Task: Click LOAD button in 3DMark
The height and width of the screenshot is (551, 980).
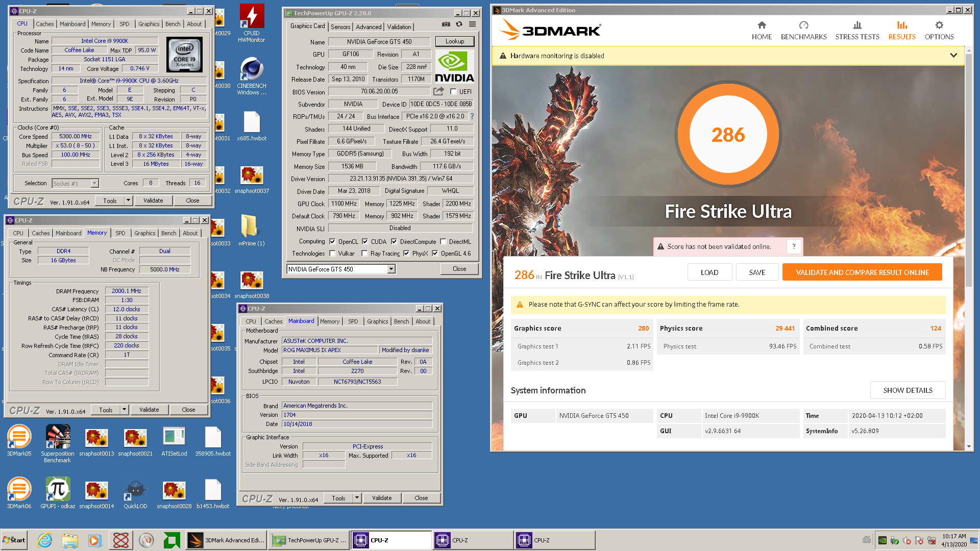Action: point(709,272)
